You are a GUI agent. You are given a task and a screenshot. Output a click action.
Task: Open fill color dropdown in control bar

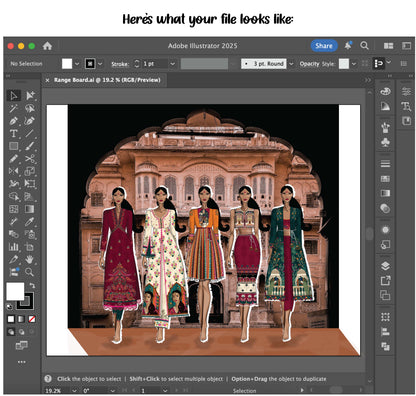[77, 64]
